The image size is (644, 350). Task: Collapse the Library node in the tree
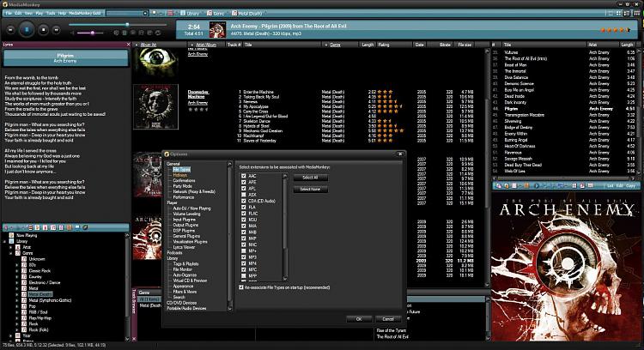click(x=5, y=241)
